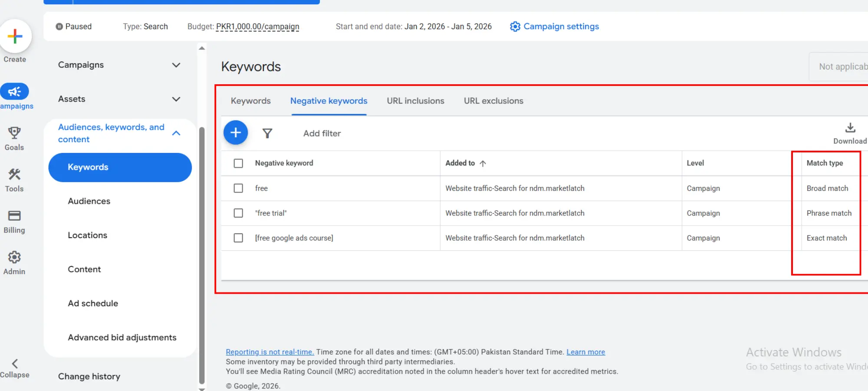
Task: Click the Campaign settings gear icon
Action: click(515, 27)
